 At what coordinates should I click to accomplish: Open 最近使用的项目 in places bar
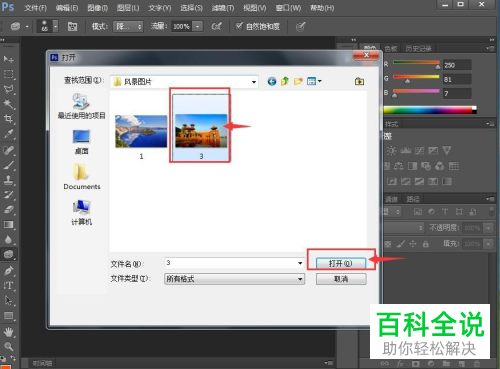click(x=81, y=106)
